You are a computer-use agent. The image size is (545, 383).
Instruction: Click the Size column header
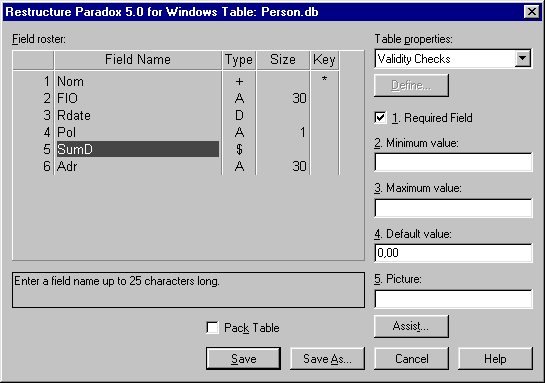coord(283,59)
